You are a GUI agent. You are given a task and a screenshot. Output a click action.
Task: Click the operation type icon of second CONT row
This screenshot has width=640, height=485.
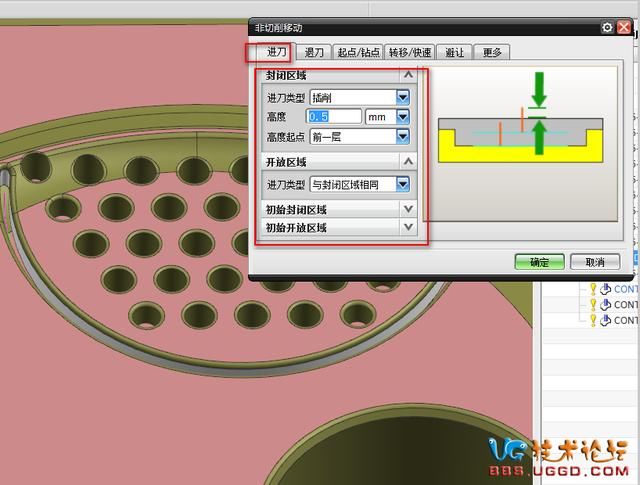[605, 305]
